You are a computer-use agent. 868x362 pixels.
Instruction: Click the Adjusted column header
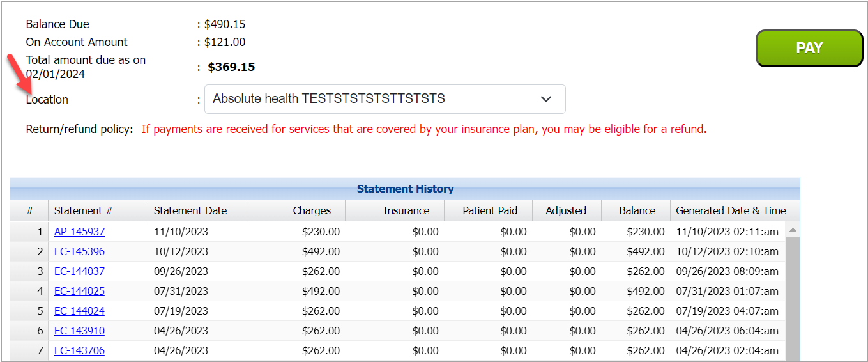click(x=565, y=210)
